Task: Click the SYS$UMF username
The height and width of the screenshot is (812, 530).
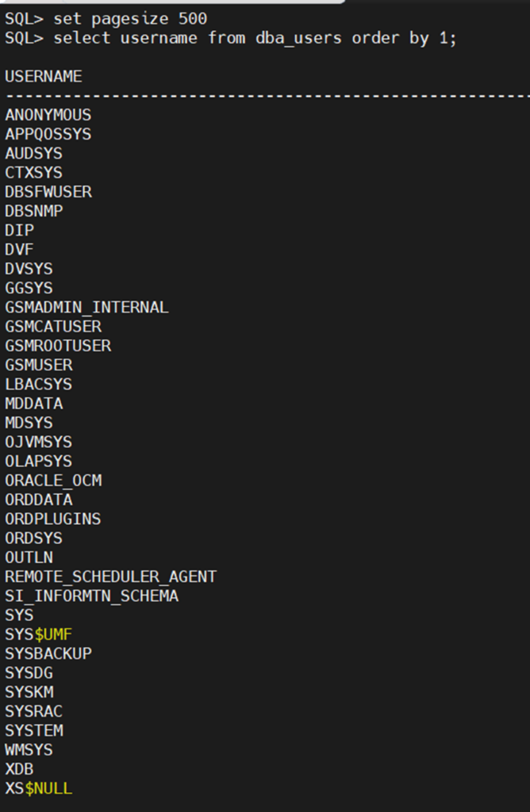Action: [39, 634]
